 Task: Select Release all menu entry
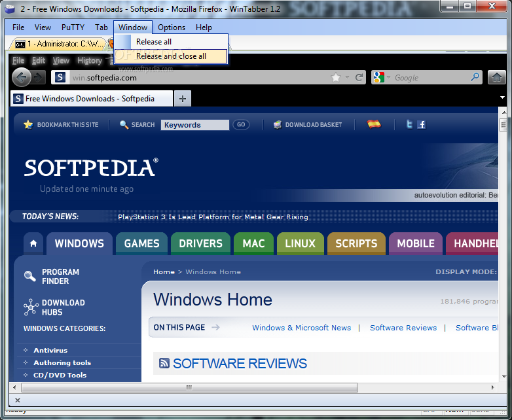point(171,42)
